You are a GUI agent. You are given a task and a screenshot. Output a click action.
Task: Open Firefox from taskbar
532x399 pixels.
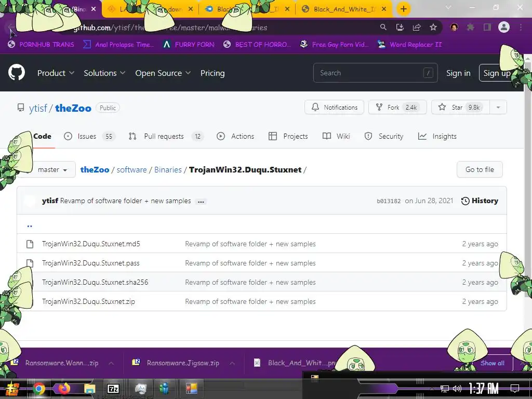click(x=64, y=389)
